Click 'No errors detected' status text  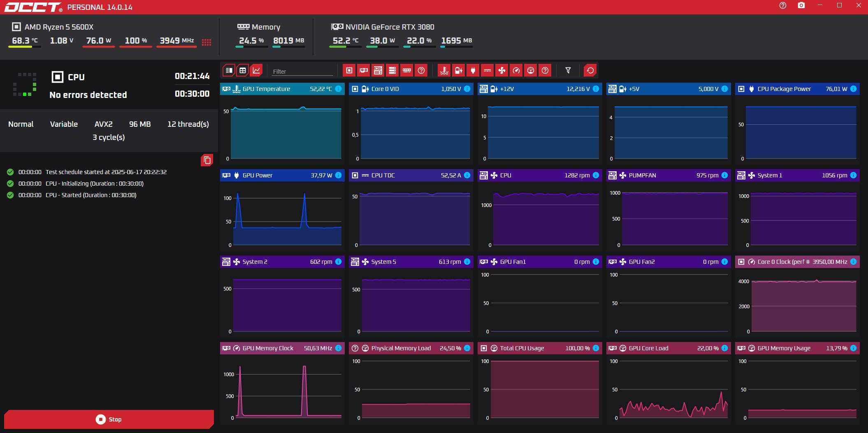click(x=88, y=95)
